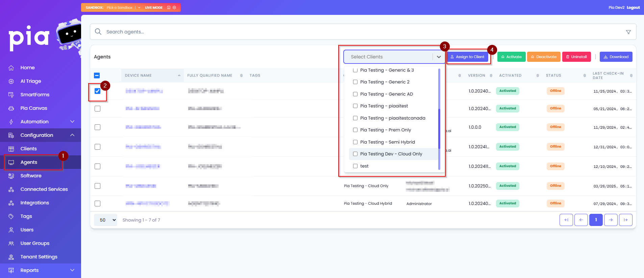Click the filter funnel icon in search bar
This screenshot has width=644, height=278.
pos(628,32)
